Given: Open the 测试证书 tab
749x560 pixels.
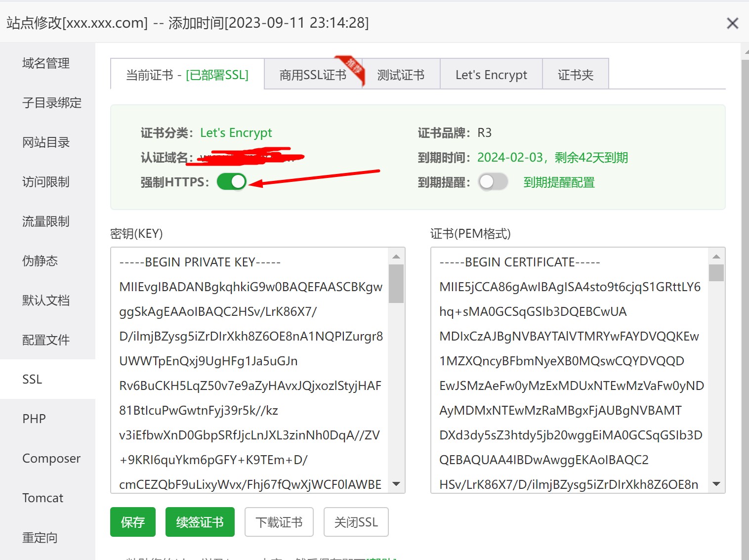Looking at the screenshot, I should click(x=401, y=75).
